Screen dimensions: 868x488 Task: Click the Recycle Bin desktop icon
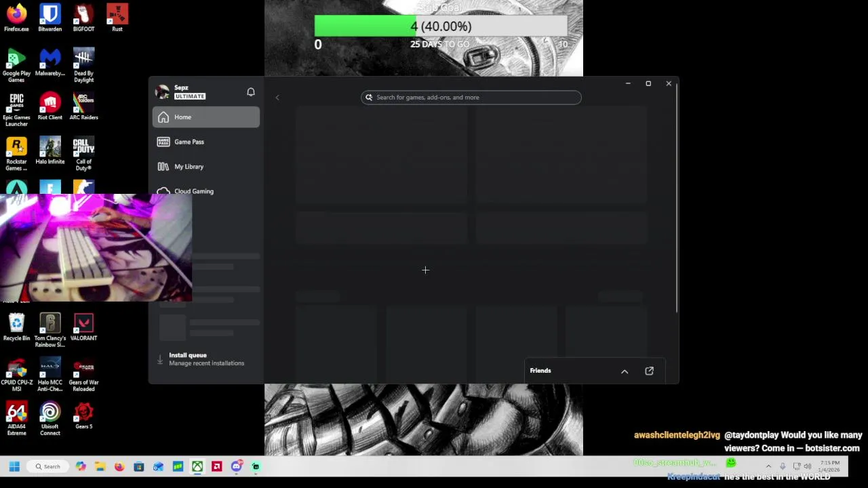16,327
